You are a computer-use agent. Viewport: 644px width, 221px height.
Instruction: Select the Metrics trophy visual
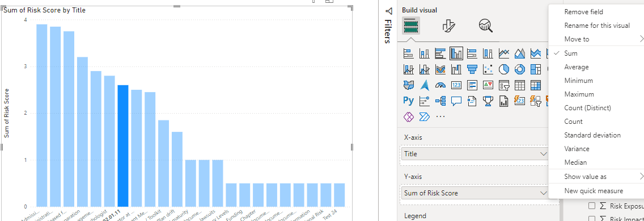click(488, 101)
